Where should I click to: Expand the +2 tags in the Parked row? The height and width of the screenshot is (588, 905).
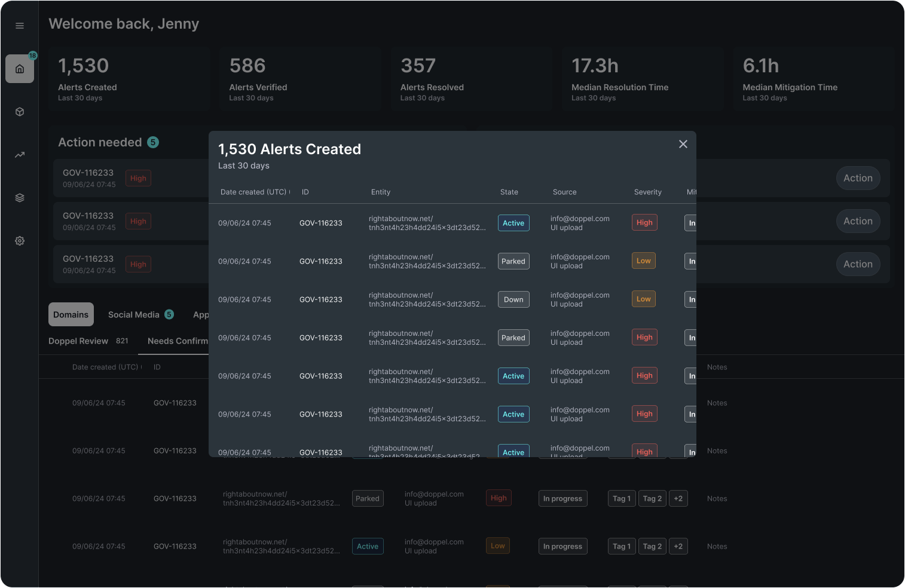(678, 499)
